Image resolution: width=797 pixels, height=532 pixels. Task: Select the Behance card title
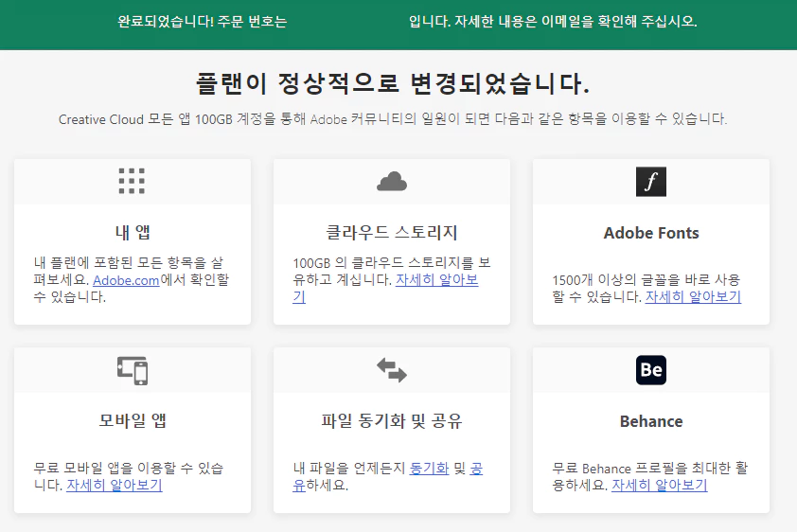[x=651, y=421]
